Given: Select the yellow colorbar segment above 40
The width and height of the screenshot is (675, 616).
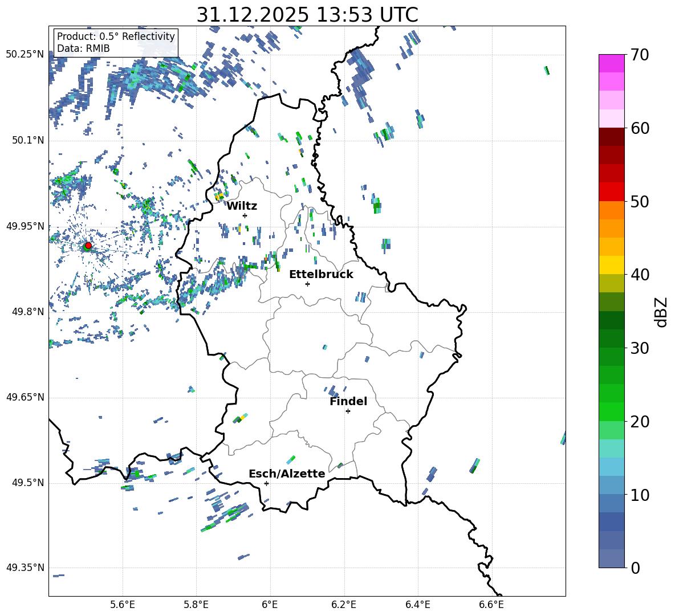Looking at the screenshot, I should click(x=611, y=265).
